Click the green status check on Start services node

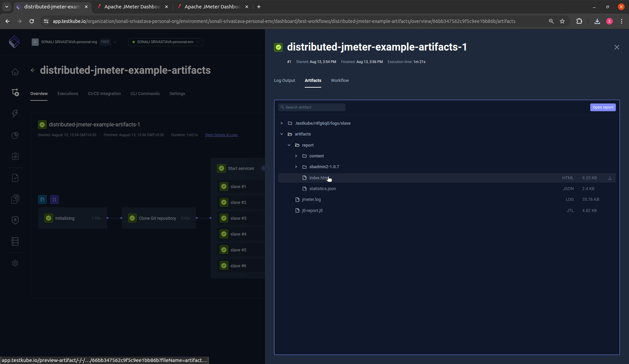tap(221, 168)
